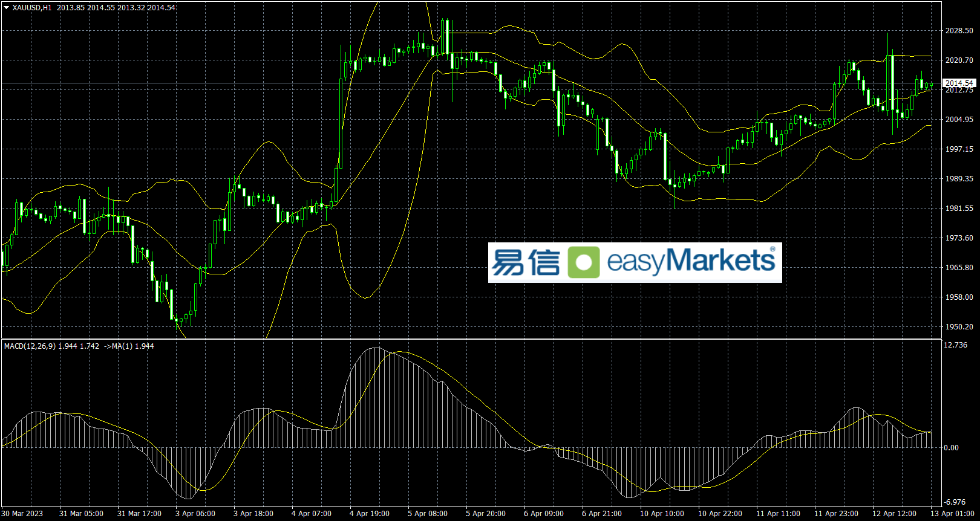Click the 1989.35 price axis label

click(x=959, y=179)
